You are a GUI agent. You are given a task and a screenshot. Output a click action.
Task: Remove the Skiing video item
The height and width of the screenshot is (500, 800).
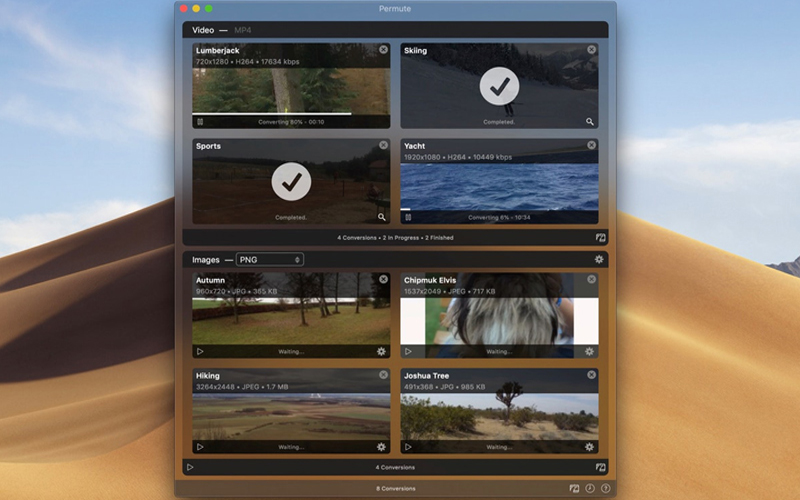pyautogui.click(x=591, y=49)
